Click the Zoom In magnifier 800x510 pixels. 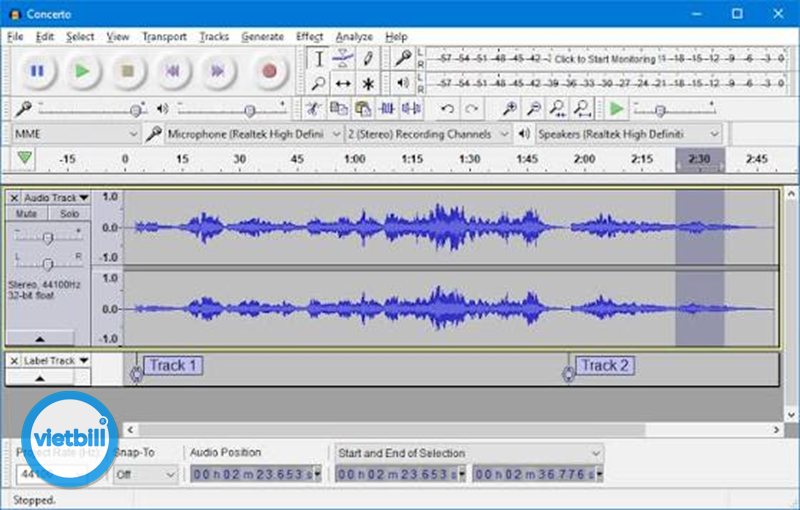509,109
